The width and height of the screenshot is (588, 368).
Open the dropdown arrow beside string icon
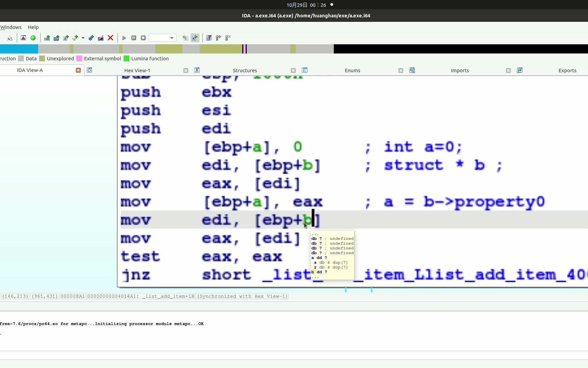tap(83, 38)
